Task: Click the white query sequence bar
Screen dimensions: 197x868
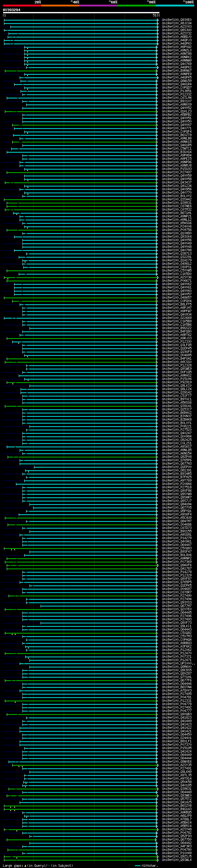Action: (x=81, y=12)
